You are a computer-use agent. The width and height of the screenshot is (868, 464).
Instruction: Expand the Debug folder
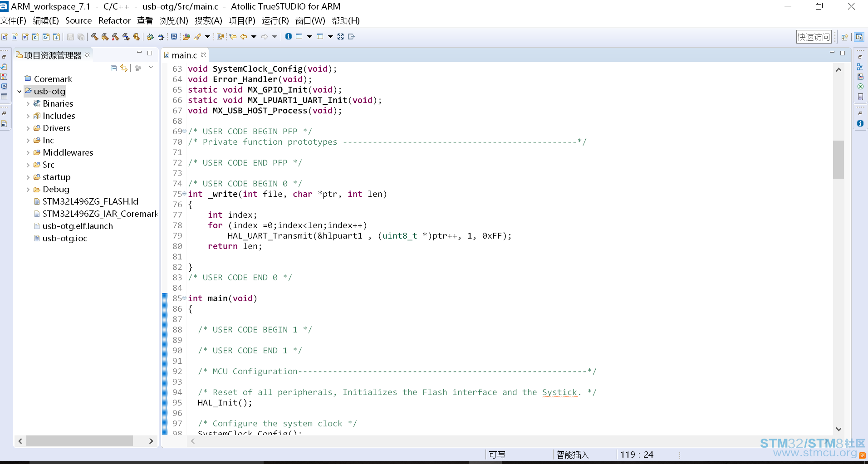tap(28, 190)
